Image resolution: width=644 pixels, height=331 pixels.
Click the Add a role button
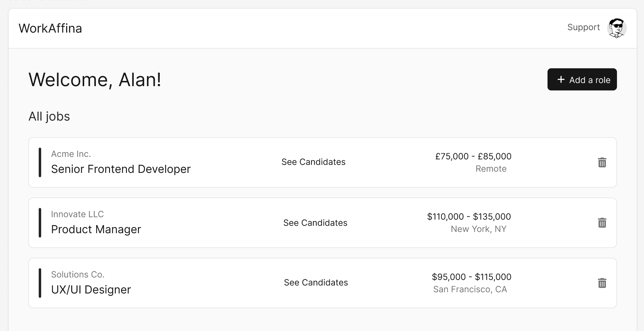coord(582,80)
